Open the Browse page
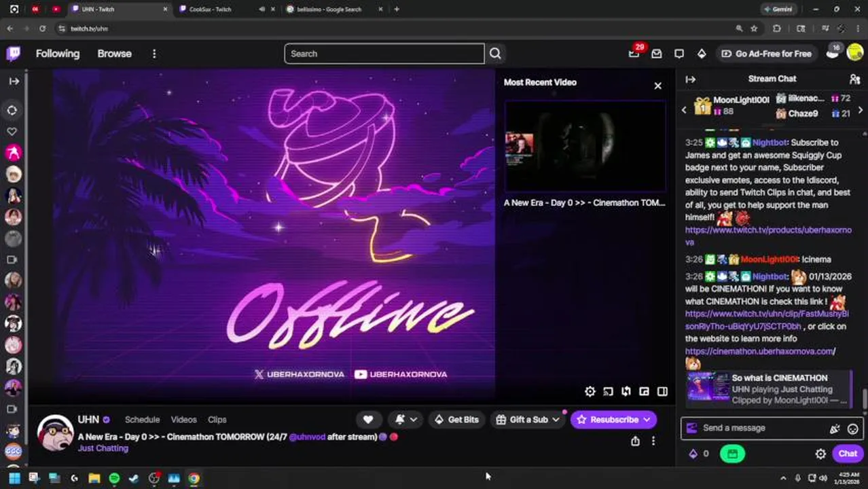 [114, 54]
